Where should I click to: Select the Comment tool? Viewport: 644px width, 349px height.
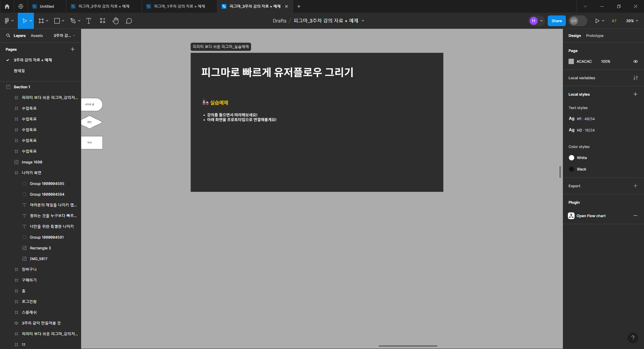(129, 21)
